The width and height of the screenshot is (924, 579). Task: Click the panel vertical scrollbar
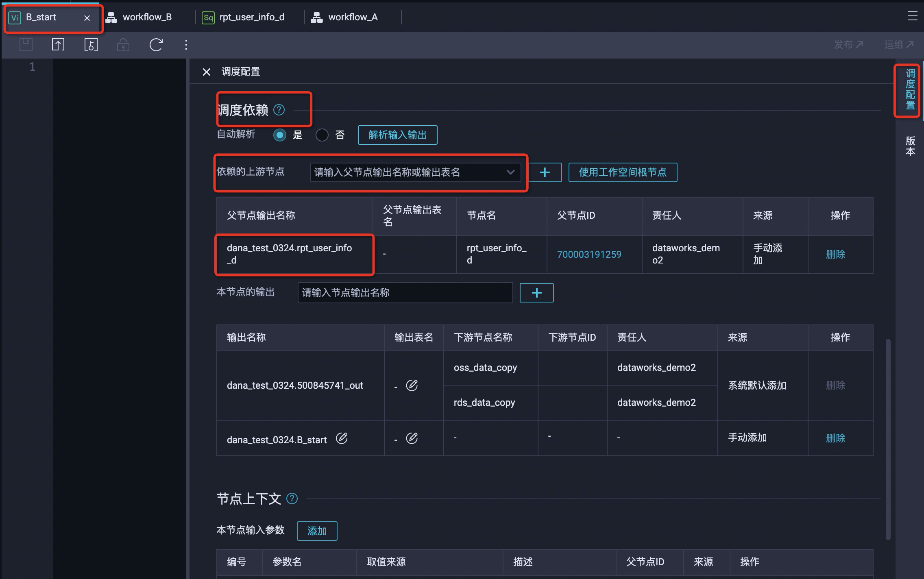coord(888,439)
